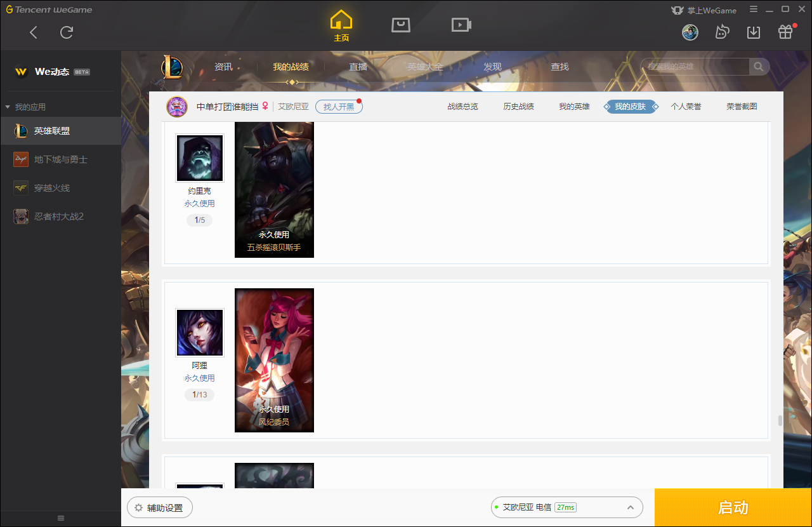812x527 pixels.
Task: Go back with the left arrow
Action: point(34,32)
